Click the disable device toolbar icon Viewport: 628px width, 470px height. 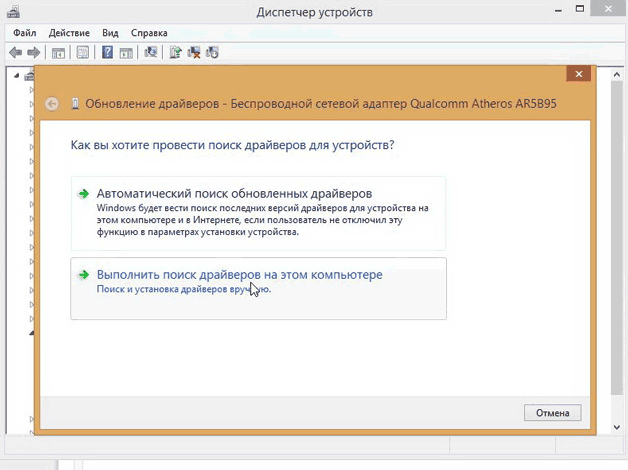tap(212, 52)
